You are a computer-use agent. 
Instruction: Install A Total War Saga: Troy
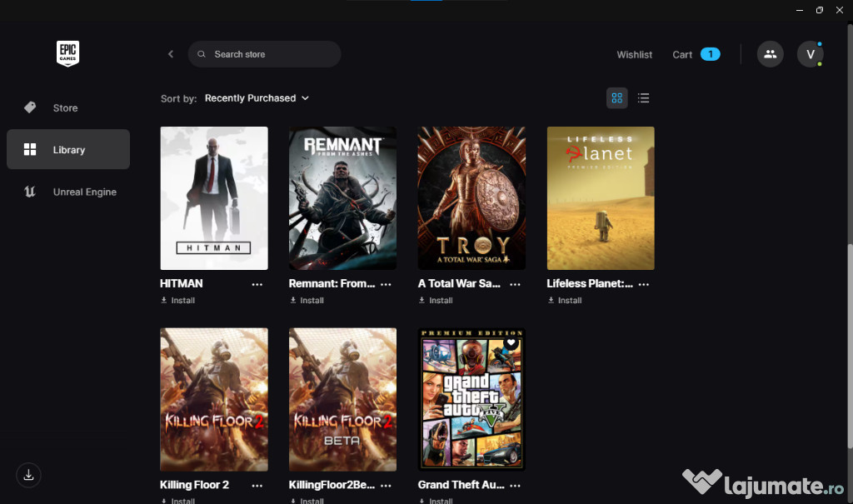tap(436, 301)
